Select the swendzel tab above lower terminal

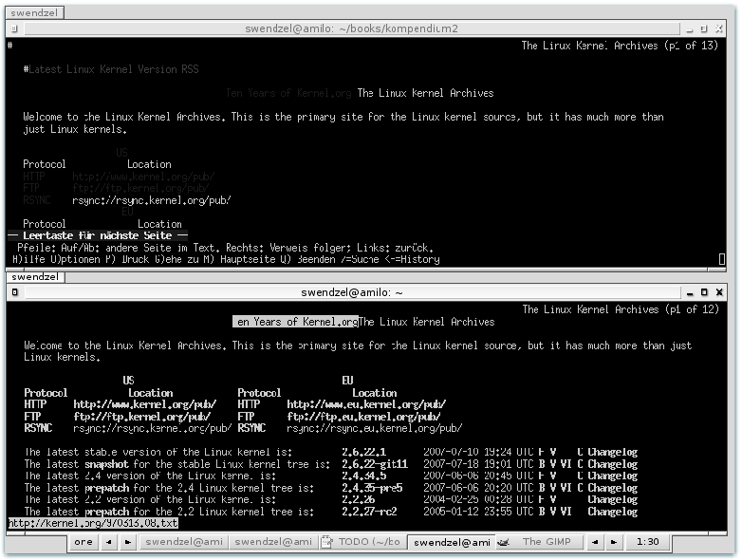coord(35,277)
